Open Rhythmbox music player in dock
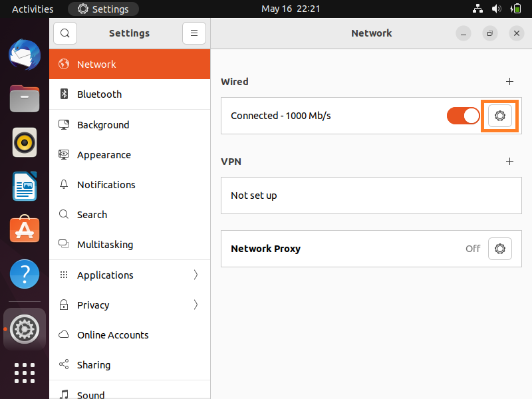 pos(25,142)
